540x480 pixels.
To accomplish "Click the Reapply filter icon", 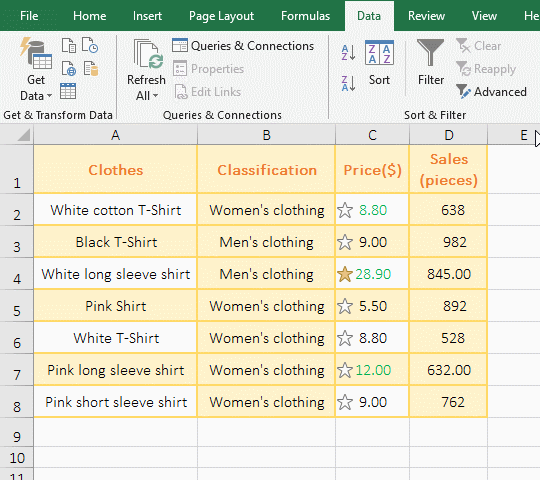I will (x=463, y=69).
